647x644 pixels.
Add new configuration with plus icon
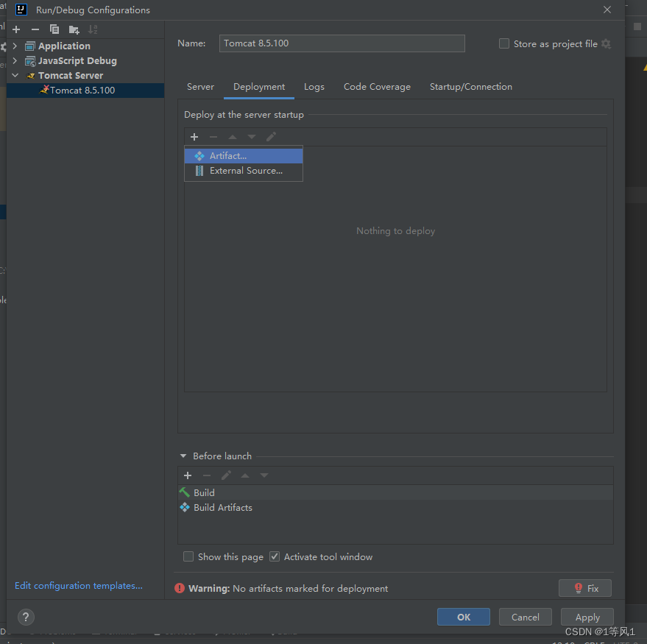(x=16, y=29)
